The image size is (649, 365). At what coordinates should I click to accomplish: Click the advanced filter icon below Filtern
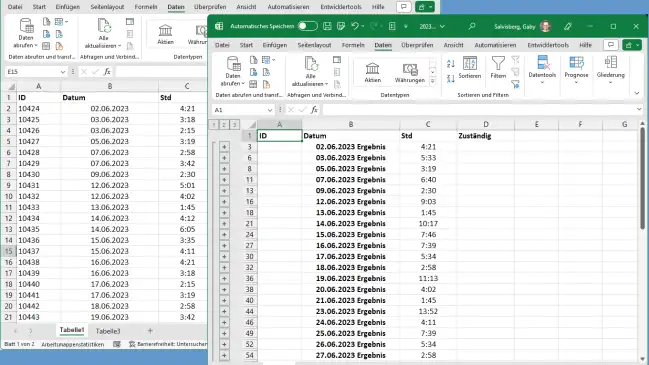(515, 84)
